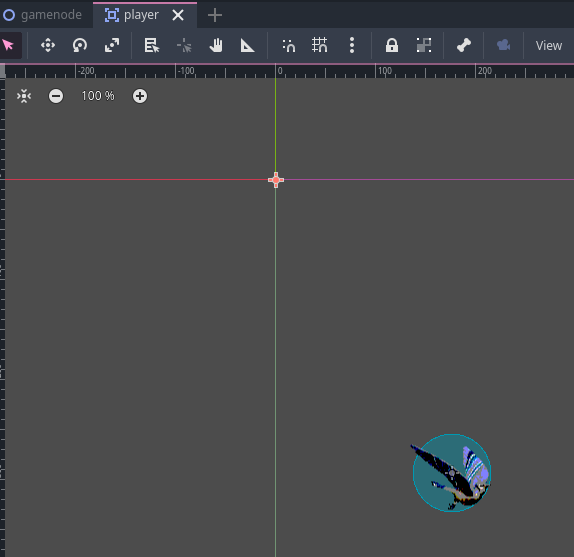Select the Move Mode tool

point(48,45)
